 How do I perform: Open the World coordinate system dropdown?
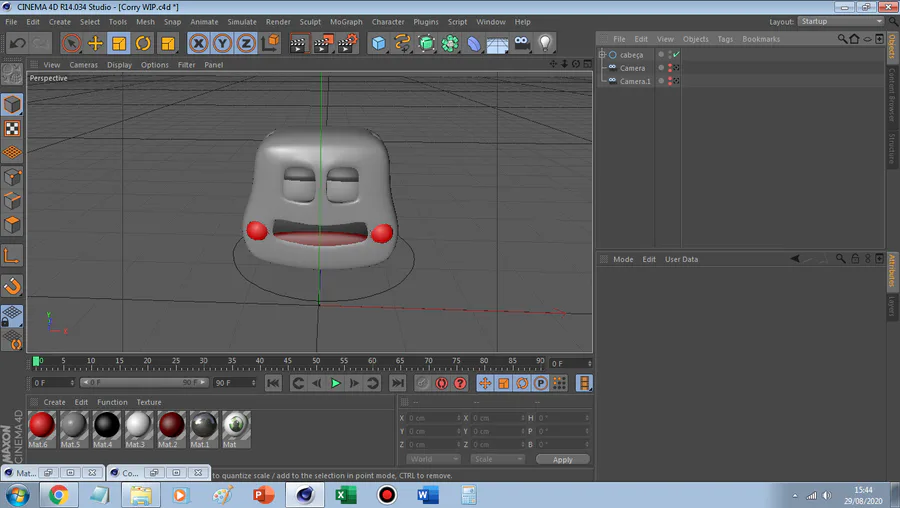(x=433, y=459)
